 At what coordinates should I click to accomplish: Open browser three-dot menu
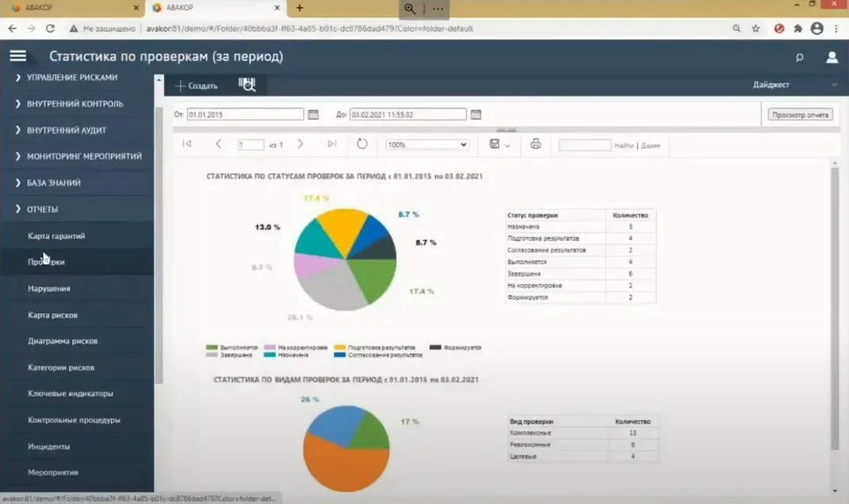pyautogui.click(x=837, y=28)
